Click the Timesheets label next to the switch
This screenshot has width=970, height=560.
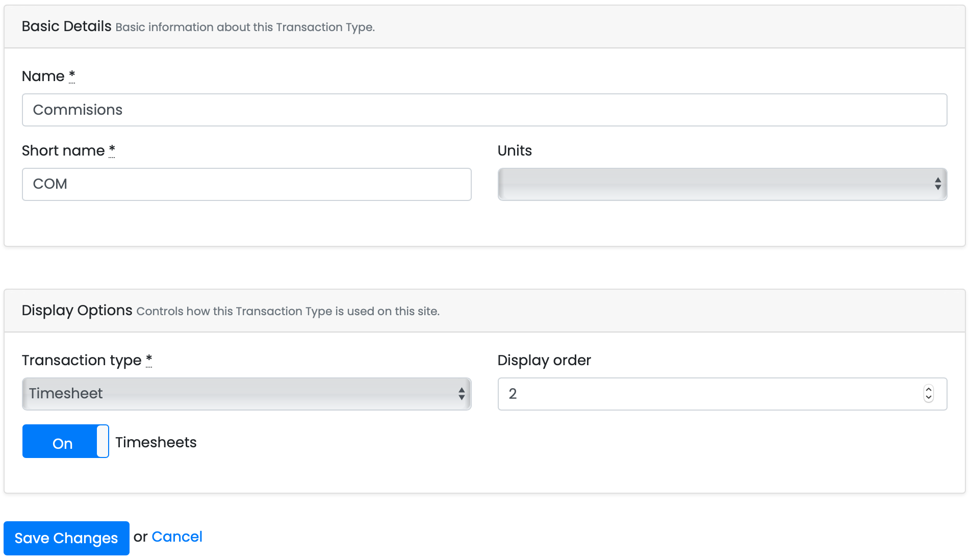156,442
